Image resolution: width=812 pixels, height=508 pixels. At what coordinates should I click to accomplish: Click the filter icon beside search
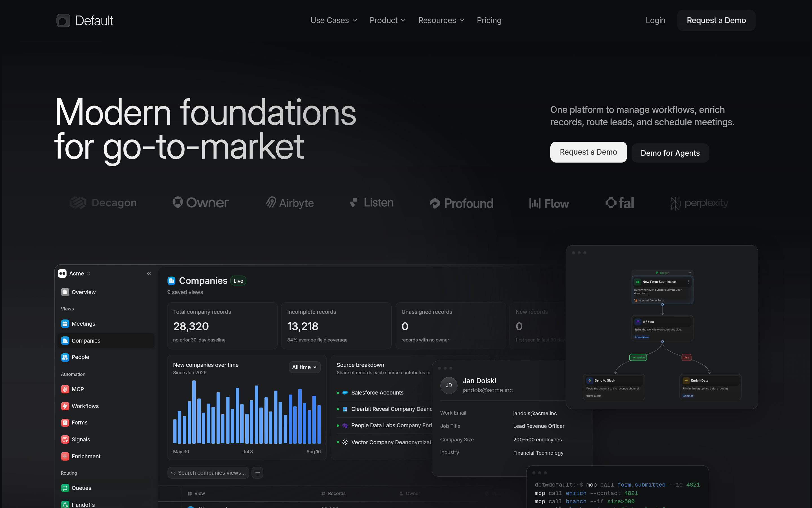257,473
